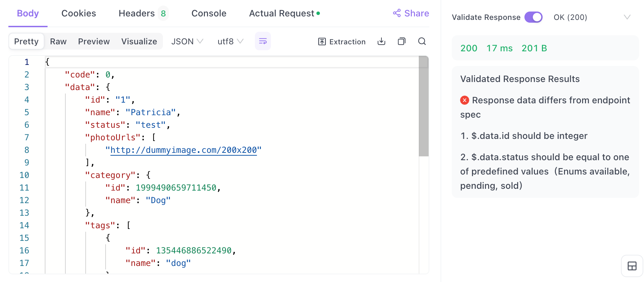Click the Share link

pos(411,13)
